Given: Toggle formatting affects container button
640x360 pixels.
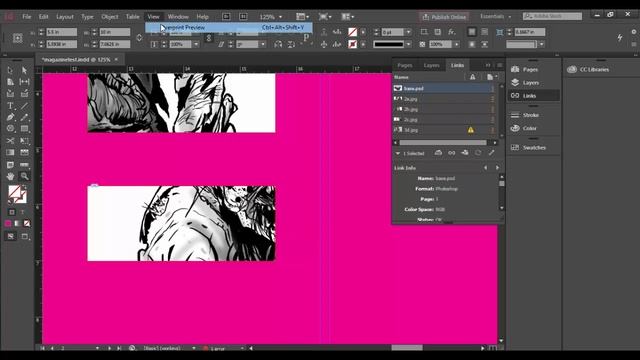Looking at the screenshot, I should pyautogui.click(x=12, y=212).
